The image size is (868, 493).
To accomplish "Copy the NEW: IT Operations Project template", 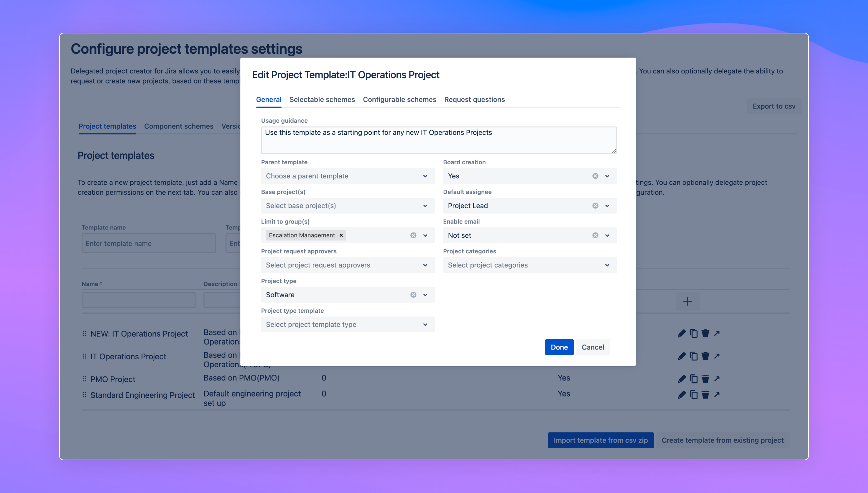I will point(694,334).
